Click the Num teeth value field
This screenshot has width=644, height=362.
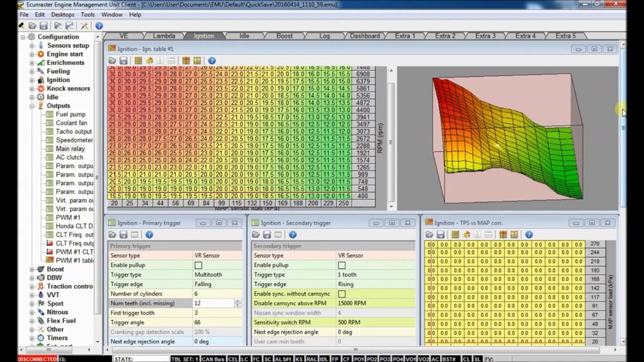(x=212, y=303)
